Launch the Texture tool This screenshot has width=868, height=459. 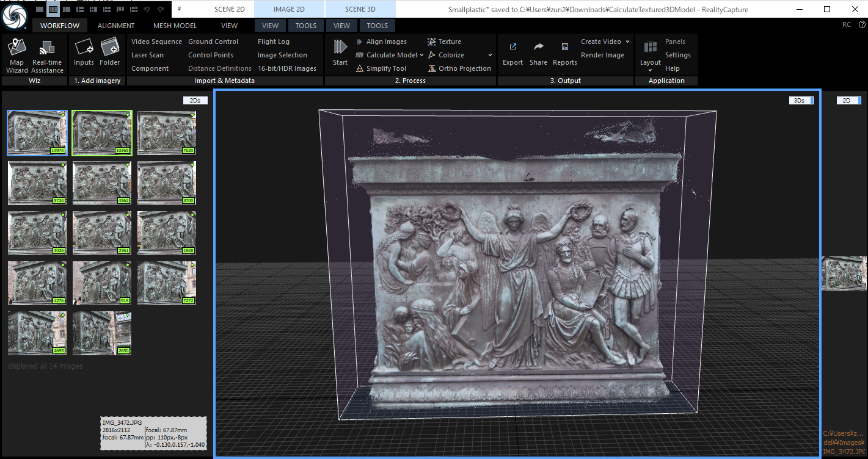coord(449,41)
